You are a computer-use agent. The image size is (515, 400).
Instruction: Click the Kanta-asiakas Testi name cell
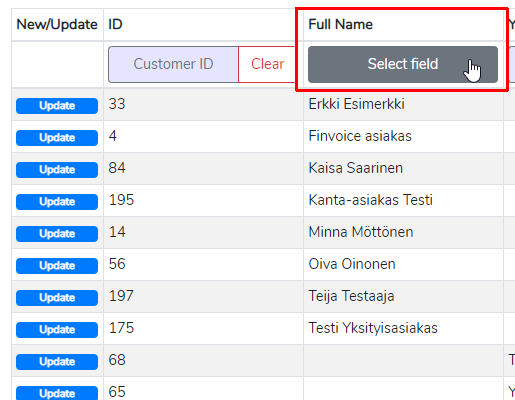[370, 200]
